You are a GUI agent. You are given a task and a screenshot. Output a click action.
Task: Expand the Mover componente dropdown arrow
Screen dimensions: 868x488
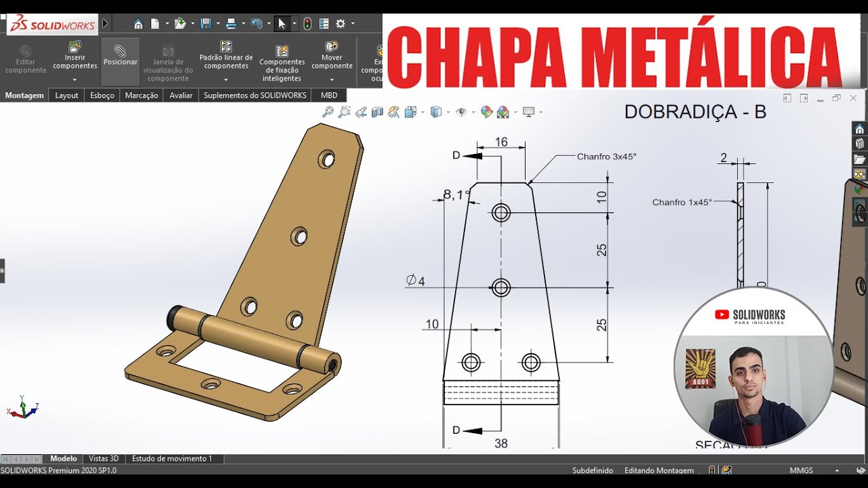point(332,80)
